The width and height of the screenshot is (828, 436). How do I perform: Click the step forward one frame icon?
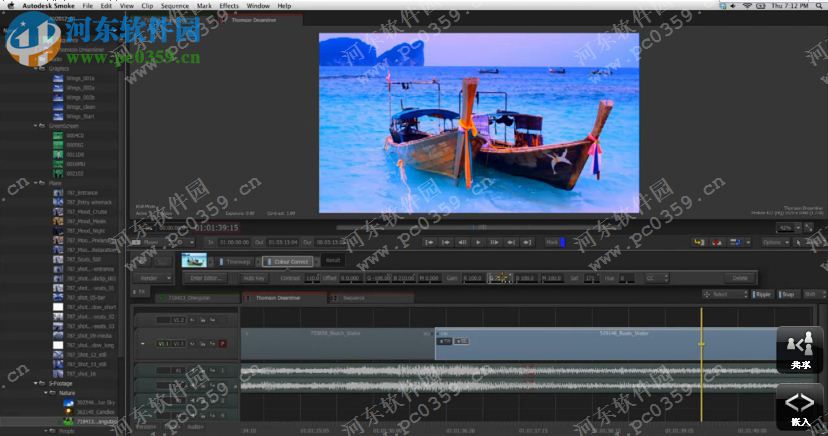coord(495,242)
